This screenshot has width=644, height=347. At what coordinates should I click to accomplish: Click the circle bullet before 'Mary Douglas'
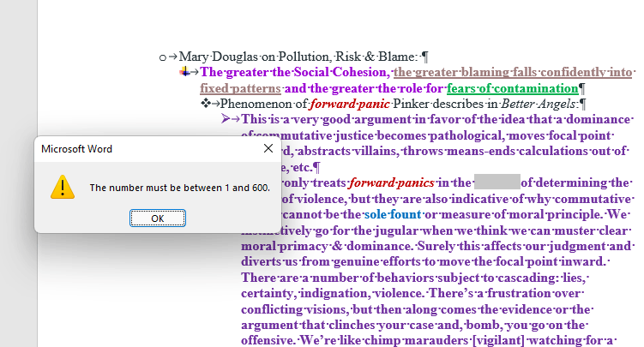163,58
